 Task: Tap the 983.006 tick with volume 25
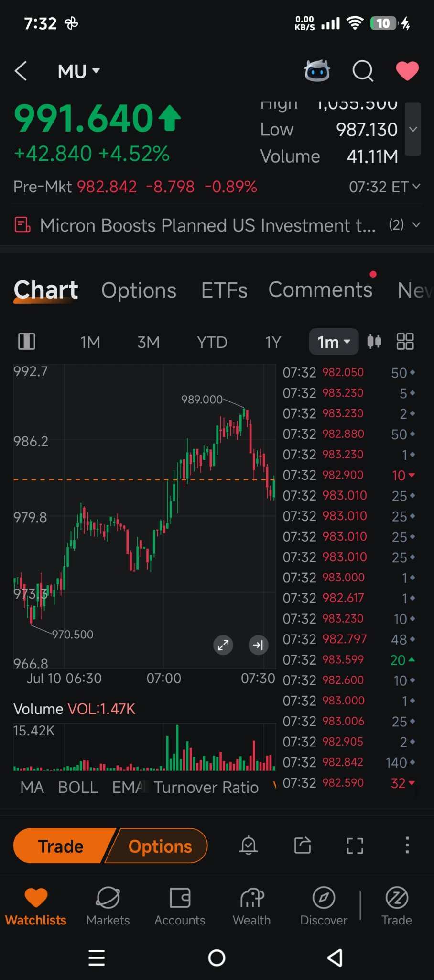[349, 721]
